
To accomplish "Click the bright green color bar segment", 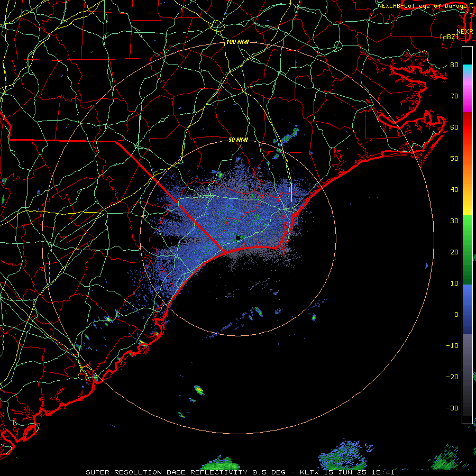I will [x=467, y=226].
